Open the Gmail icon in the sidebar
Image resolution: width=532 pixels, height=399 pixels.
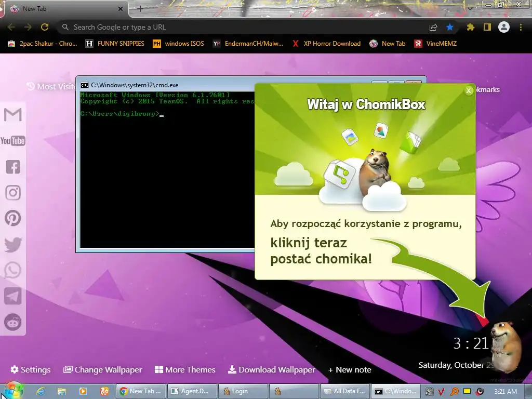[13, 114]
